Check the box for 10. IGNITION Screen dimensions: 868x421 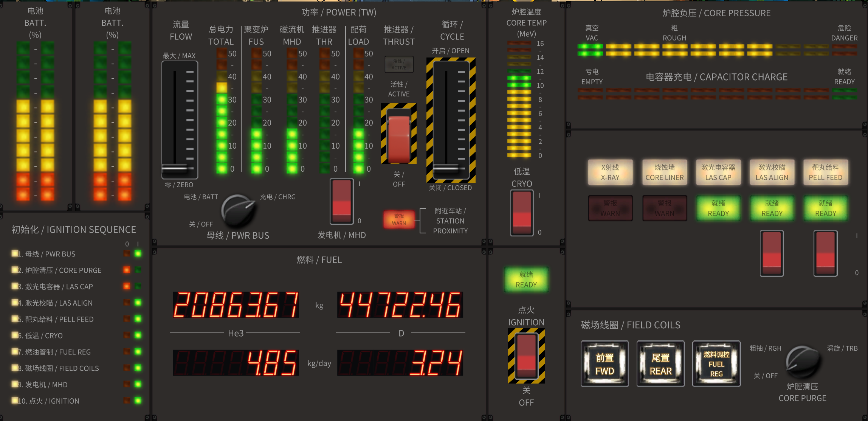(15, 400)
